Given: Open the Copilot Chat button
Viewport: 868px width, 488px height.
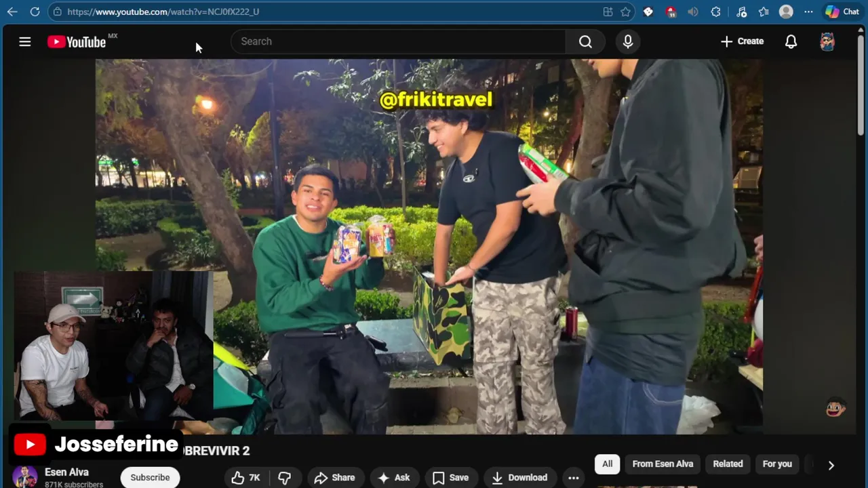Looking at the screenshot, I should tap(842, 12).
